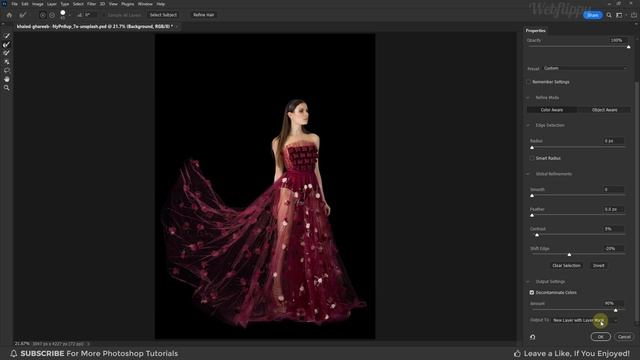Adjust the Radius slider
Image resolution: width=640 pixels, height=360 pixels.
tap(532, 147)
